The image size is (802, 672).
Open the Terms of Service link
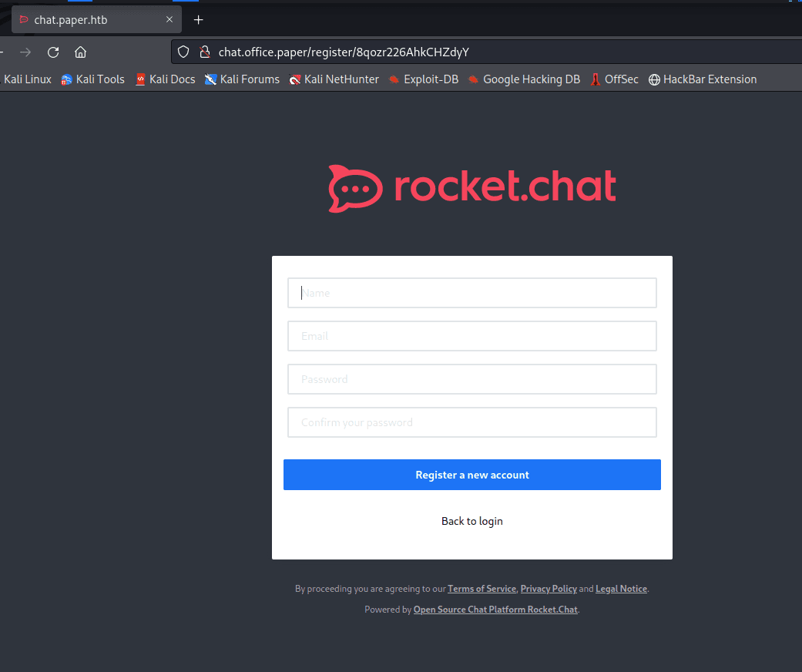point(482,589)
